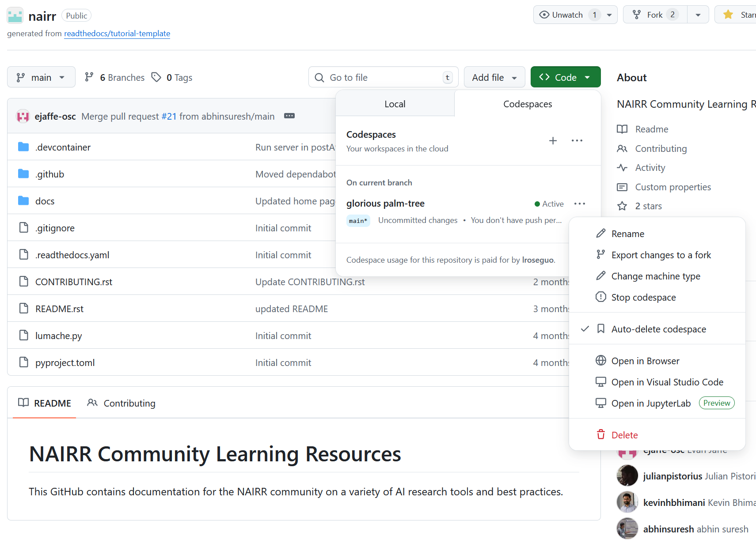Open pull request #21 link
This screenshot has height=543, width=756.
tap(169, 116)
